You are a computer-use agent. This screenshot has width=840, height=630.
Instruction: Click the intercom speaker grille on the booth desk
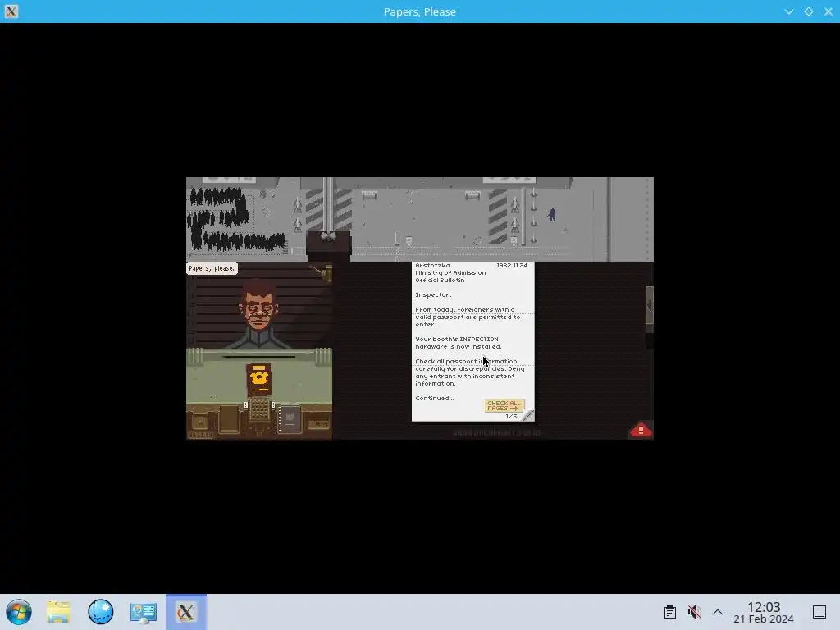click(259, 410)
